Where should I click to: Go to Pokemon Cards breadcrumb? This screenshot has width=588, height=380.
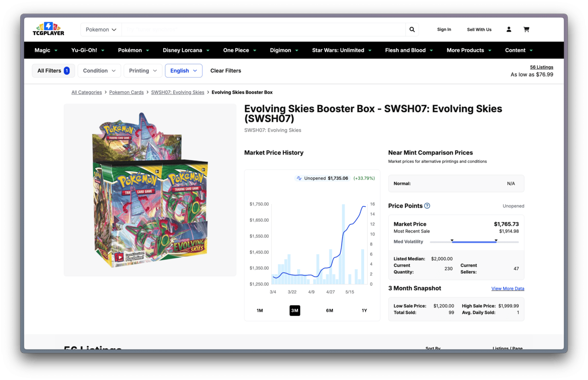tap(127, 92)
